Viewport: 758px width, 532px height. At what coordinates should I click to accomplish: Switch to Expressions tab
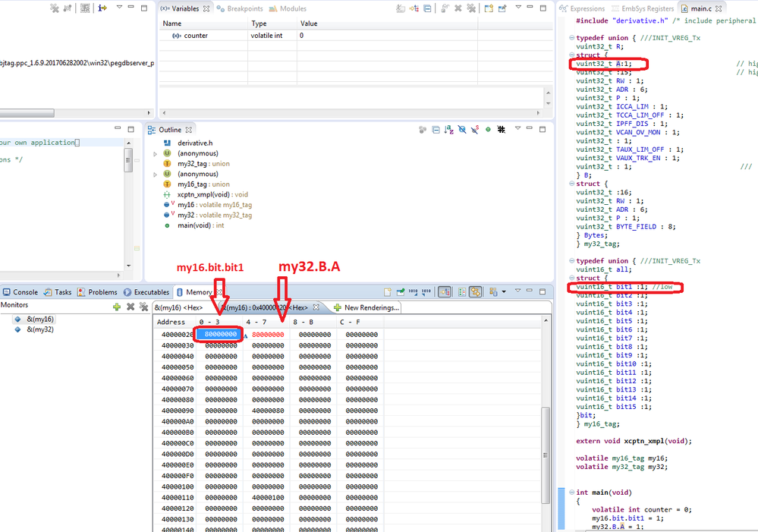pos(582,8)
